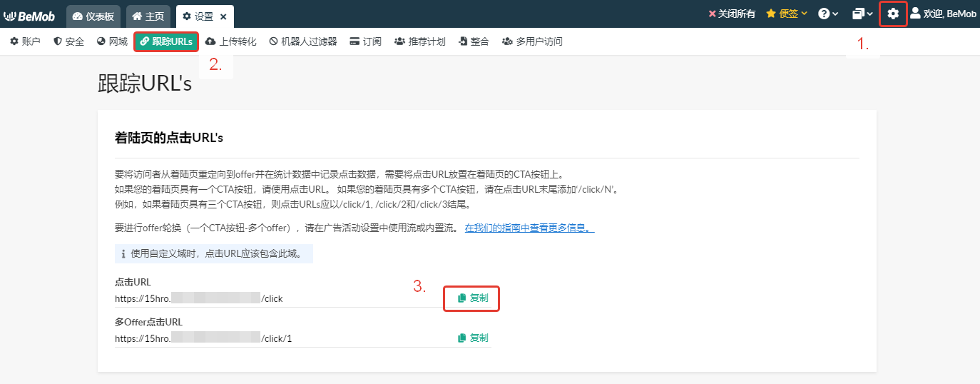Click 关闭所有 to close all tabs

732,14
